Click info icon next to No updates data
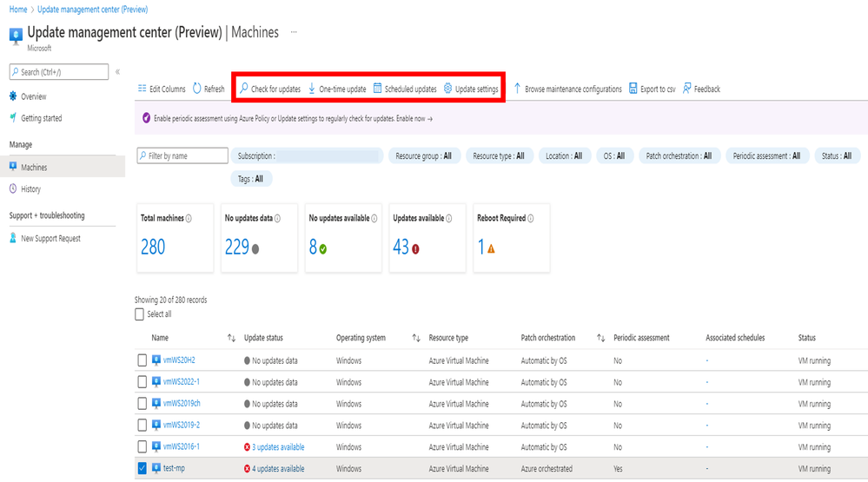Screen dimensions: 868x482 [x=277, y=219]
